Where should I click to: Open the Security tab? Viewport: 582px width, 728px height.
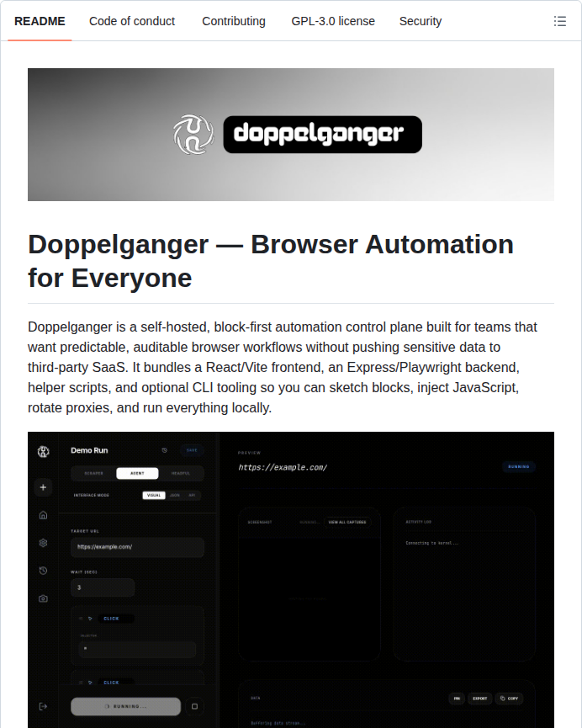point(421,21)
